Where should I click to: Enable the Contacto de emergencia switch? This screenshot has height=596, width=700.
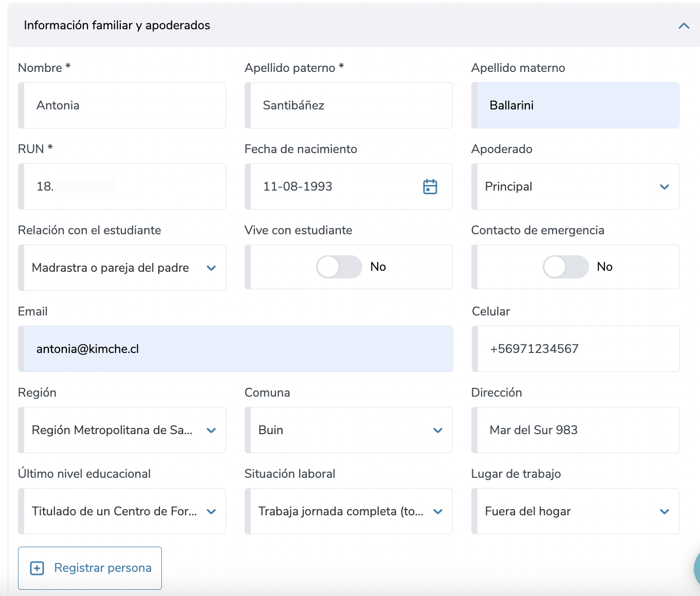point(565,267)
